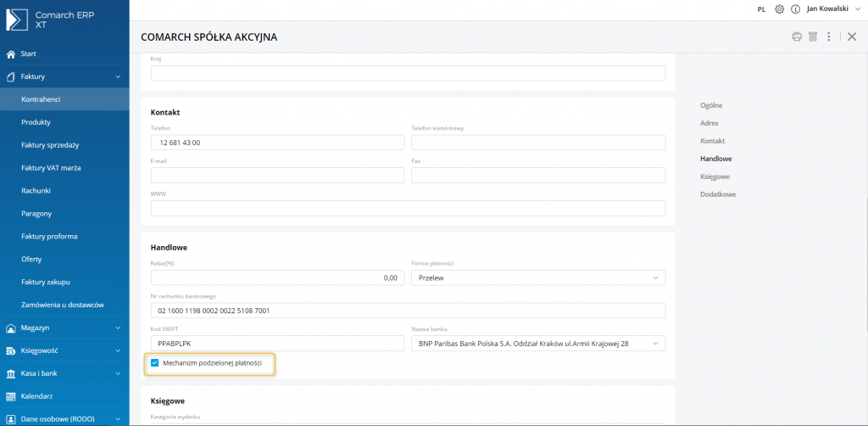Open the info icon in top bar
The height and width of the screenshot is (426, 868).
795,9
